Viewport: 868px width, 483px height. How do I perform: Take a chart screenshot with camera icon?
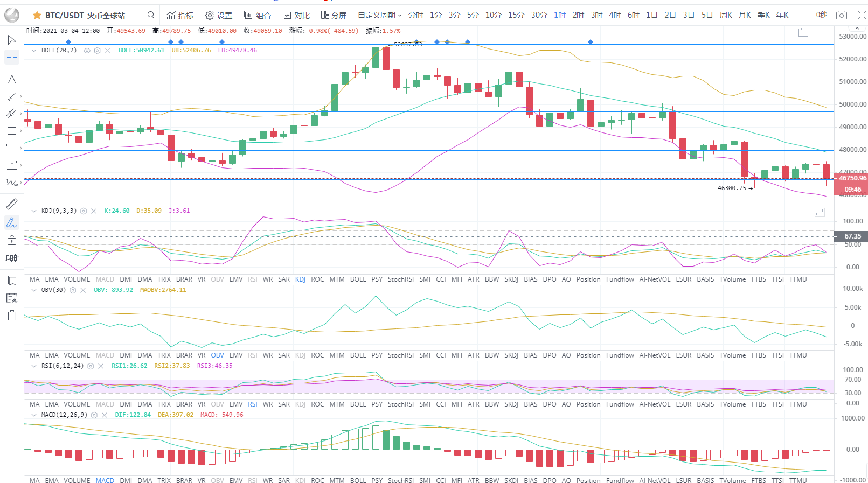[x=841, y=15]
